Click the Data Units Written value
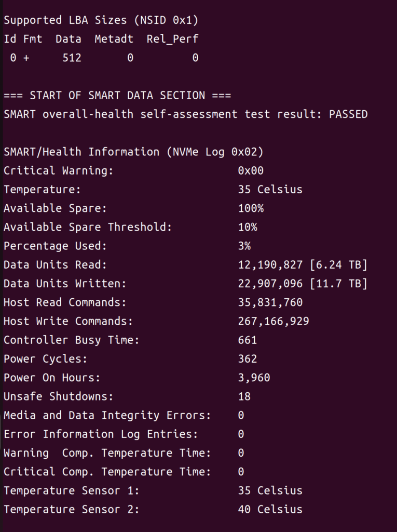Image resolution: width=397 pixels, height=532 pixels. click(x=303, y=284)
